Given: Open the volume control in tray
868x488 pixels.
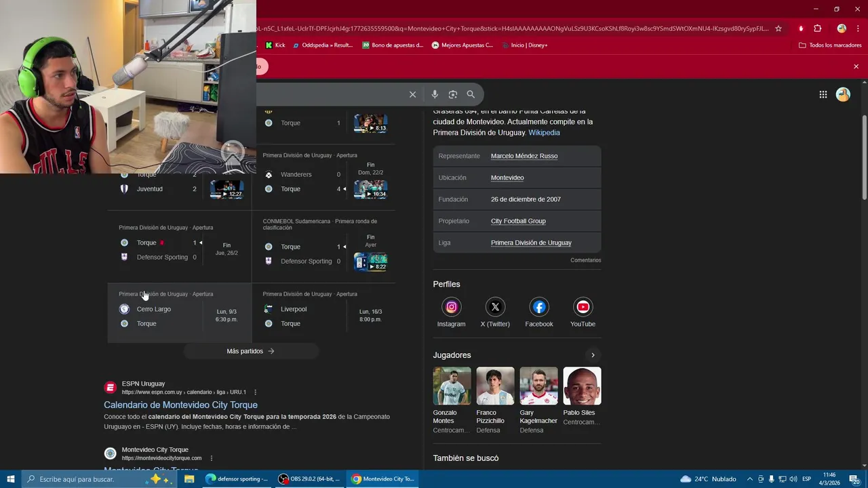Looking at the screenshot, I should click(793, 479).
